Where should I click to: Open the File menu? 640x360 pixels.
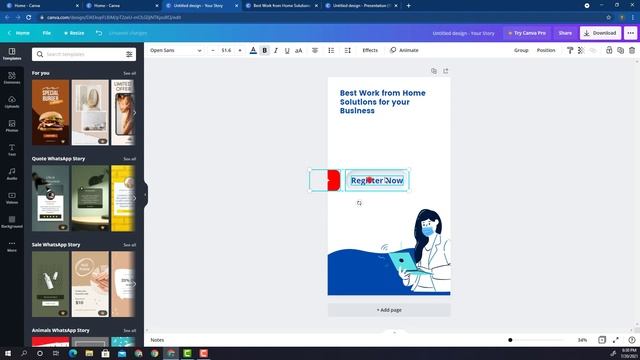click(x=47, y=33)
